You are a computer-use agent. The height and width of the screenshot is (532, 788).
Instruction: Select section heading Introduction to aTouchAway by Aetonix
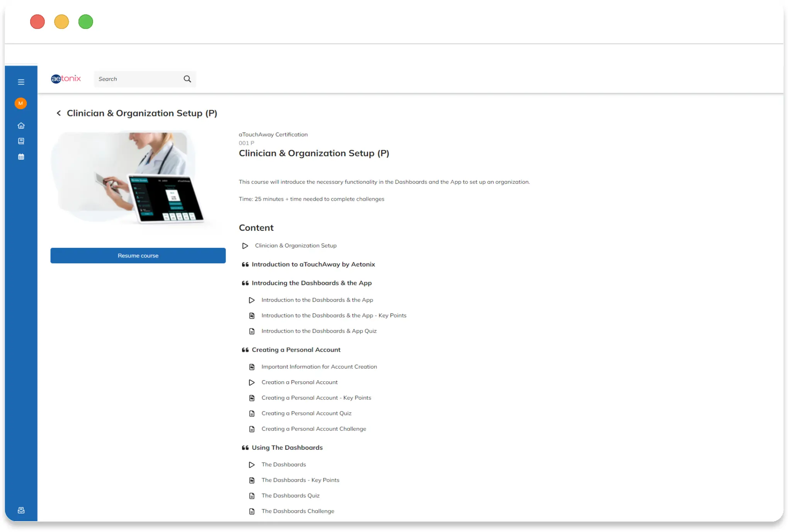click(x=313, y=264)
